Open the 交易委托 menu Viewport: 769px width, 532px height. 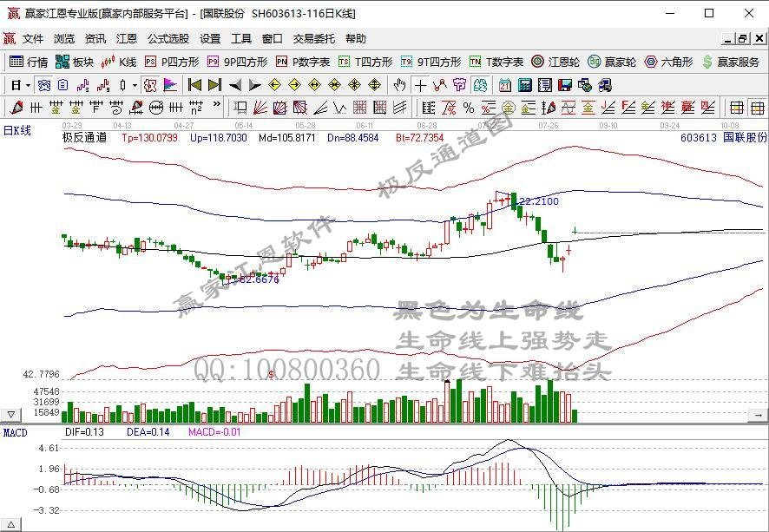pyautogui.click(x=314, y=39)
